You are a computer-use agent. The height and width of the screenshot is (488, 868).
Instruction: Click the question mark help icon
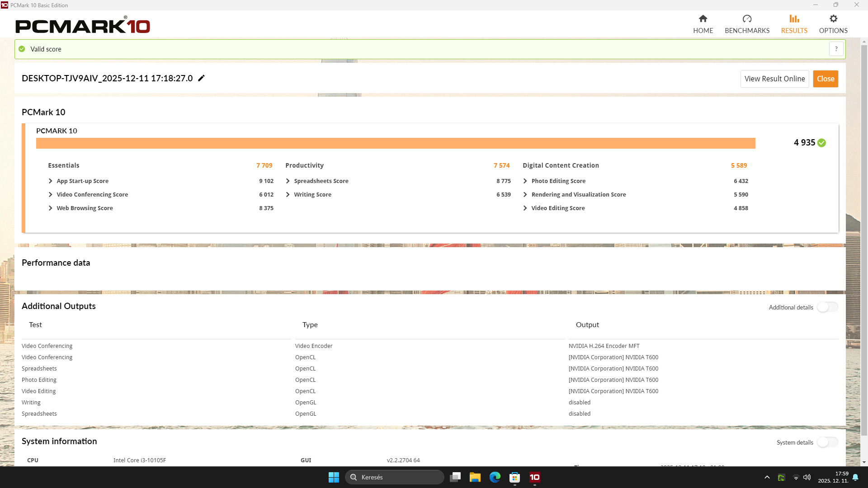click(x=836, y=49)
